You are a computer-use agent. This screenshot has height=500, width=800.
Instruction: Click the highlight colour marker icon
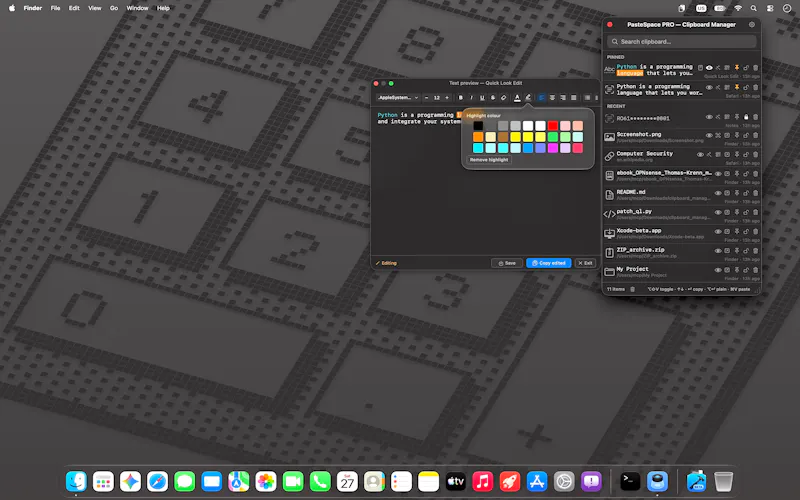click(x=528, y=97)
